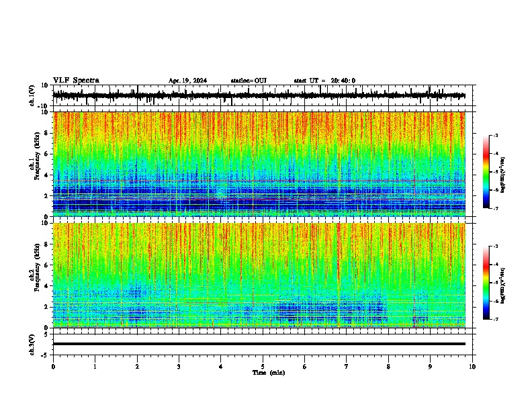Click the log(PSD) label beside ch.1 colorbar
Viewport: 532px width, 411px height.
coord(503,175)
